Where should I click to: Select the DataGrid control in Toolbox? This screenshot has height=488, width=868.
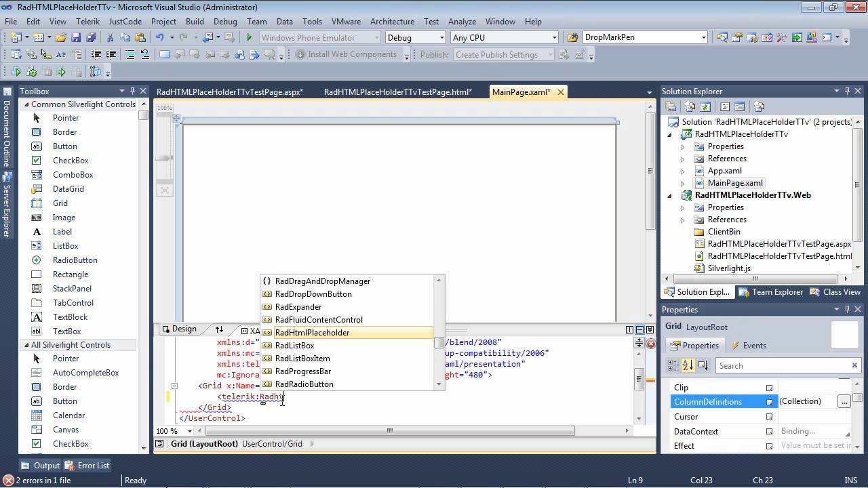[68, 189]
